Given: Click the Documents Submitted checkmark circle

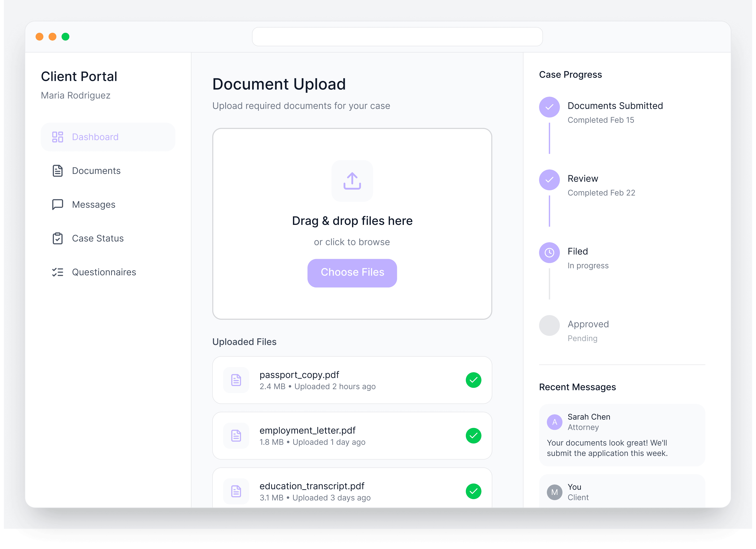Looking at the screenshot, I should coord(549,107).
